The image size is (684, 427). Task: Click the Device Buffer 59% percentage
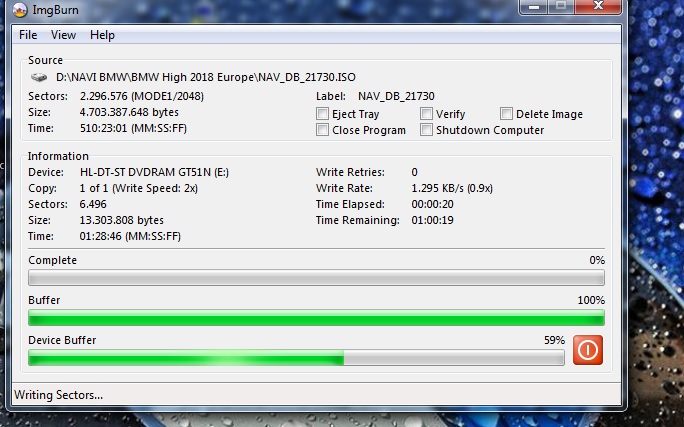pyautogui.click(x=554, y=340)
